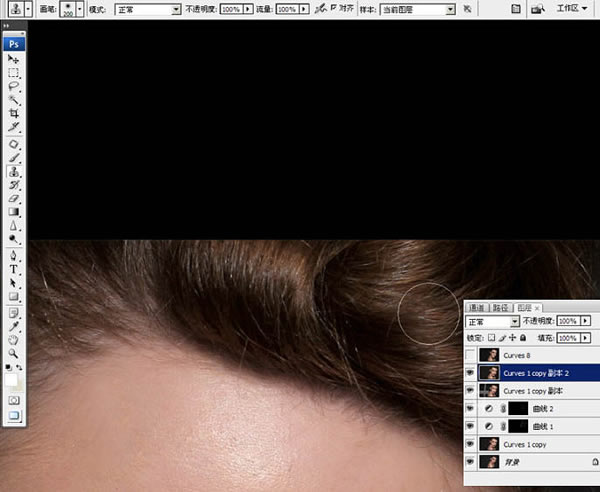This screenshot has width=600, height=492.
Task: Hide the Curves 1 copy 副本 layer
Action: click(x=470, y=391)
